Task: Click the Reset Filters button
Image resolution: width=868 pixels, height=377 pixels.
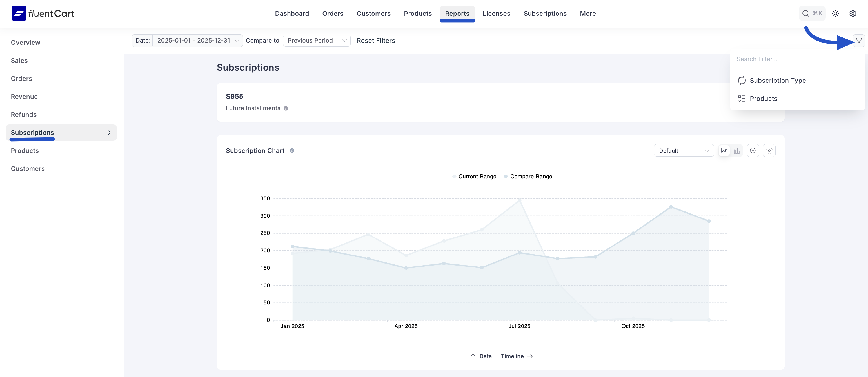Action: [x=376, y=41]
